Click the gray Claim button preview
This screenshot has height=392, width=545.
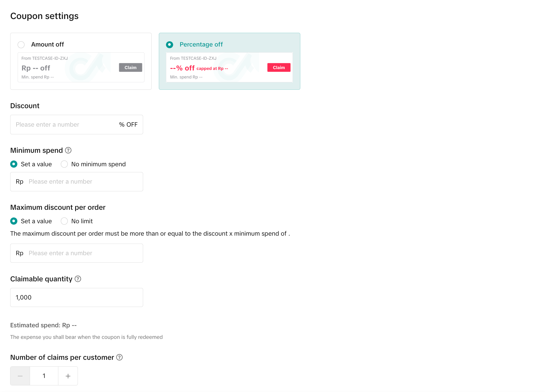point(130,68)
